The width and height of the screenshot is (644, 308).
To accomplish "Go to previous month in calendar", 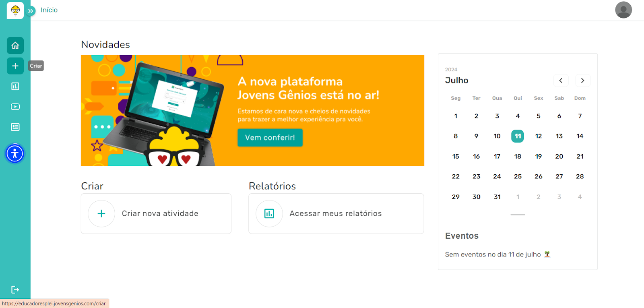I will [x=561, y=81].
